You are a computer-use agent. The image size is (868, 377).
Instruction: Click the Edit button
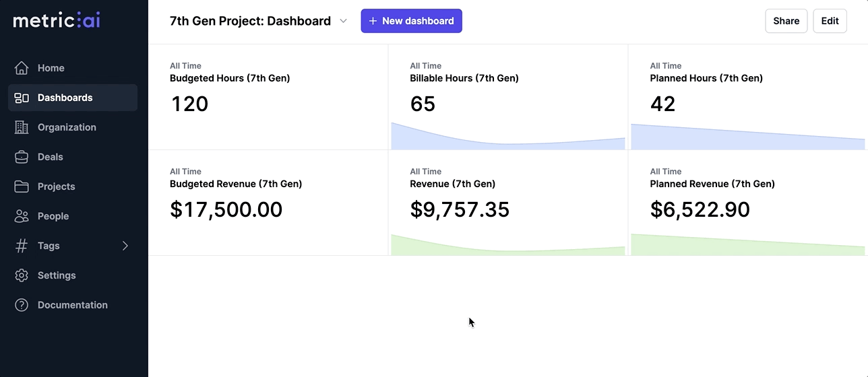tap(830, 21)
